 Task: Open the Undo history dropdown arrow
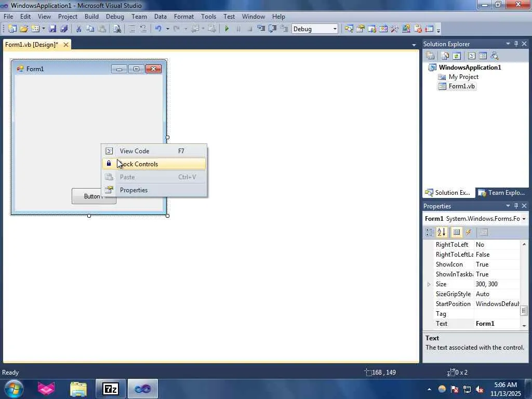click(x=167, y=29)
